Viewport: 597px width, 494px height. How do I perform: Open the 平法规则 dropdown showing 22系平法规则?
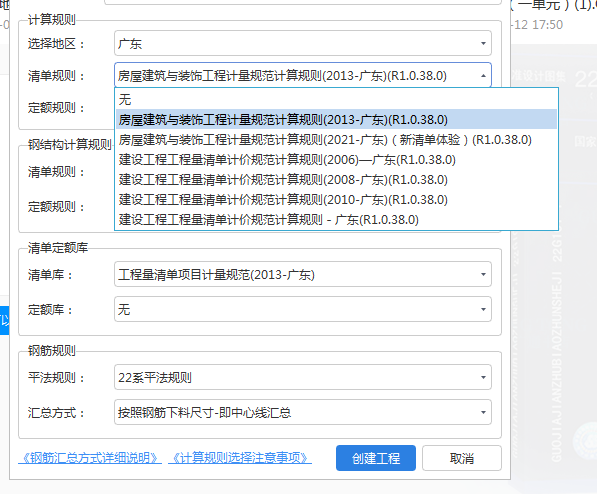point(303,377)
